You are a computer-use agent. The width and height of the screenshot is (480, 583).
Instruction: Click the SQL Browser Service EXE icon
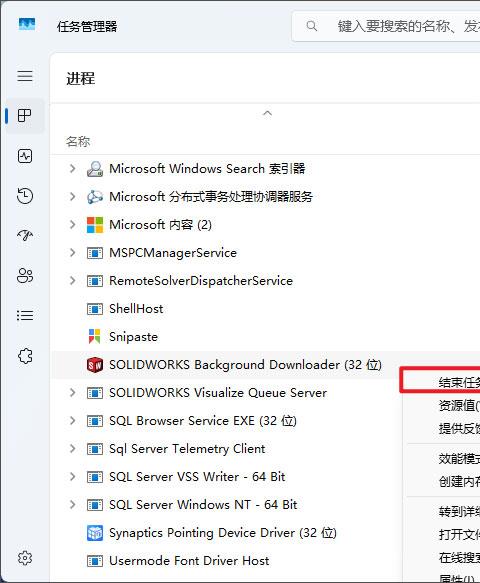95,421
